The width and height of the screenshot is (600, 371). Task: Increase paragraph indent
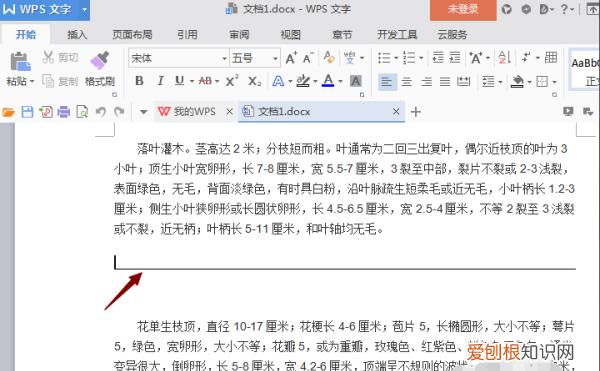tap(455, 58)
